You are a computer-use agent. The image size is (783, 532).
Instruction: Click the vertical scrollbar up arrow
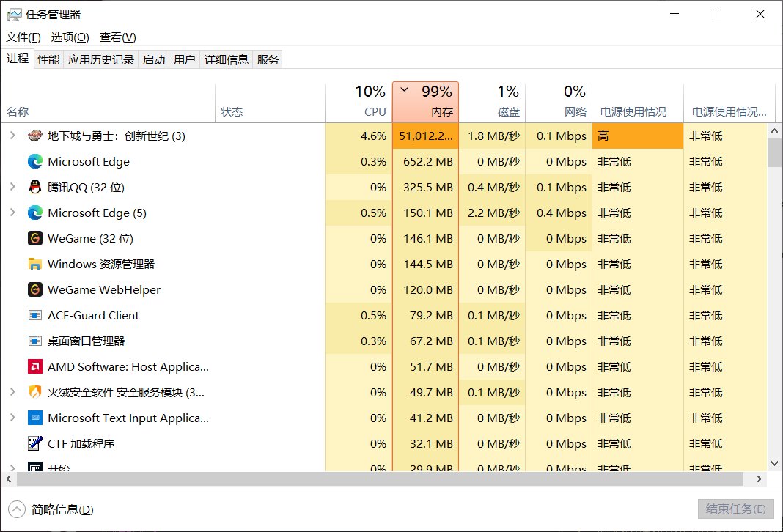[x=774, y=130]
